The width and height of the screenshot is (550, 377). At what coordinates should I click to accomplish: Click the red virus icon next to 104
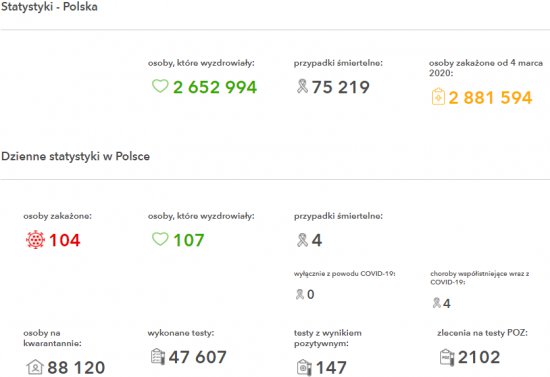click(x=35, y=240)
